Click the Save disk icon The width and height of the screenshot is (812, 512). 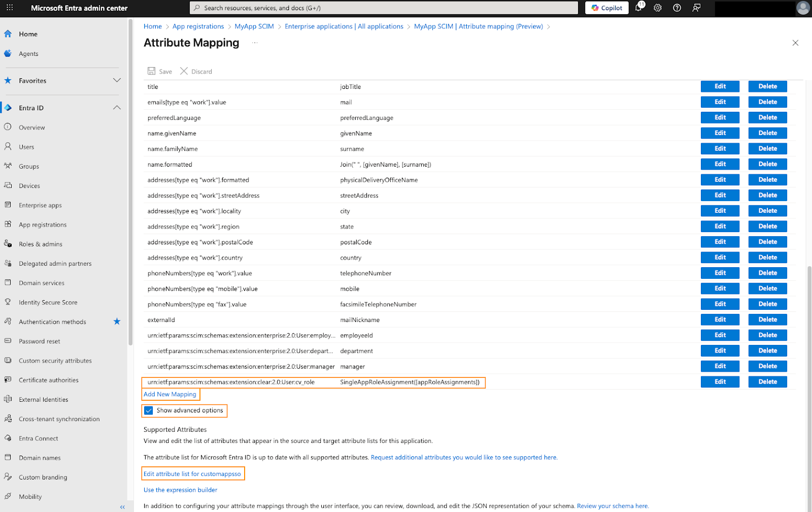click(151, 71)
